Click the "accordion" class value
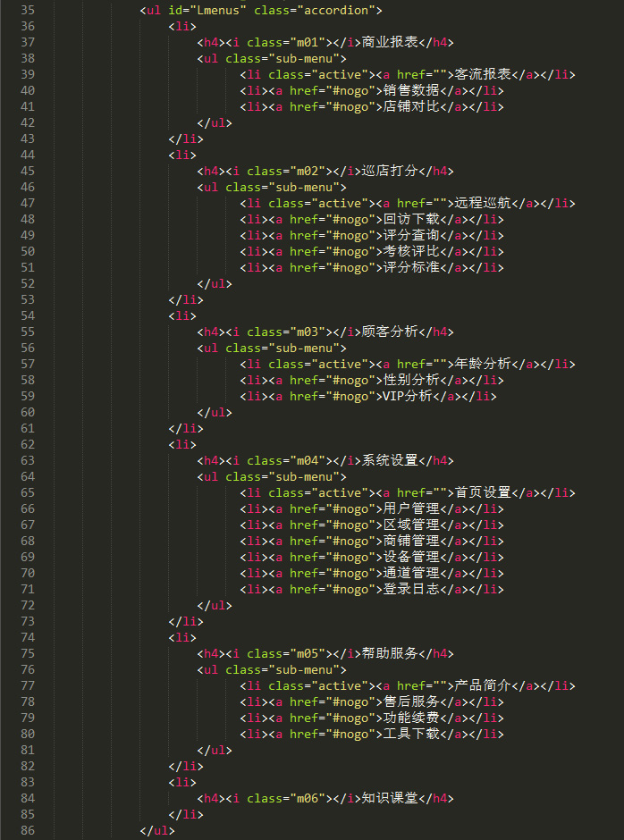This screenshot has height=840, width=624. click(341, 11)
